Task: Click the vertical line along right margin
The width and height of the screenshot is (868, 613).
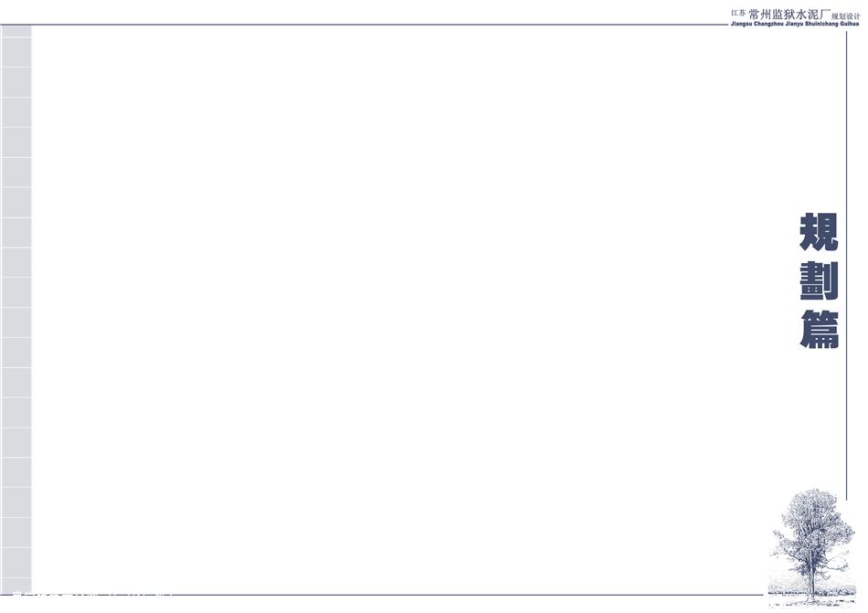Action: pos(846,266)
